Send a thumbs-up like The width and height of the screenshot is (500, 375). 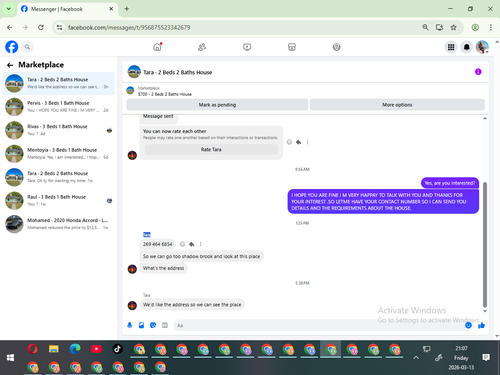coord(481,325)
